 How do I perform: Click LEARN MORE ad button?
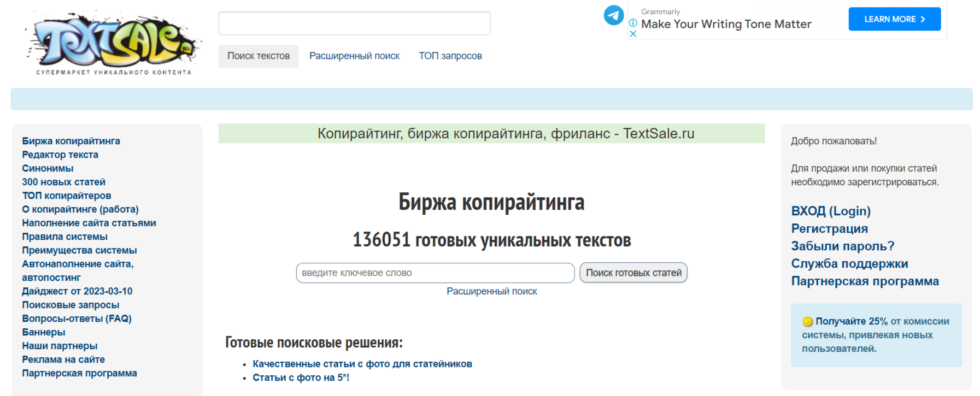pos(894,19)
